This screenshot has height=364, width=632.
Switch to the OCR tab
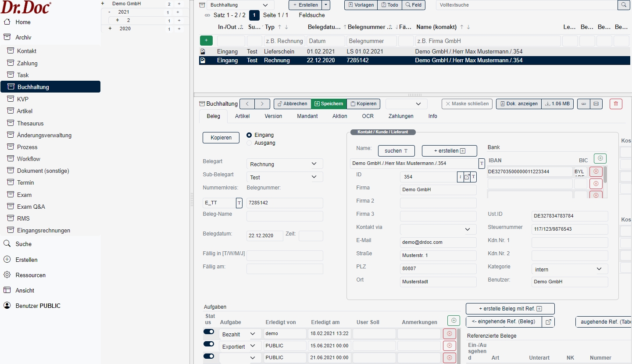(368, 116)
